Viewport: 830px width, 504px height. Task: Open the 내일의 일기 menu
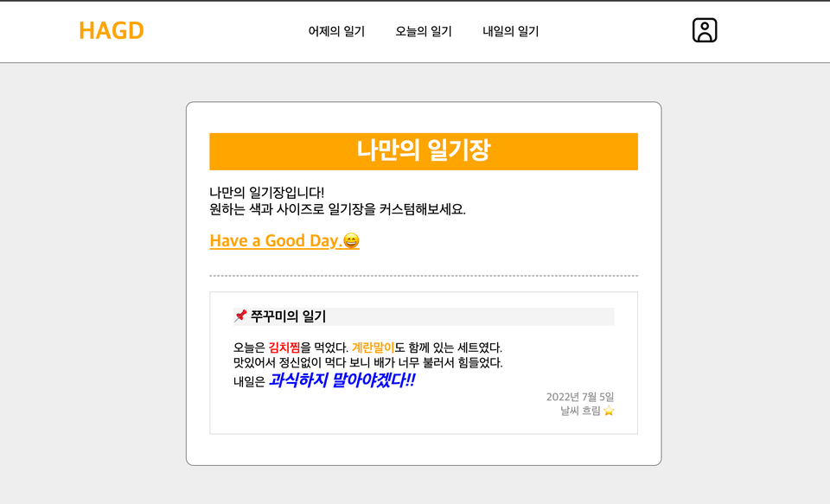coord(510,31)
